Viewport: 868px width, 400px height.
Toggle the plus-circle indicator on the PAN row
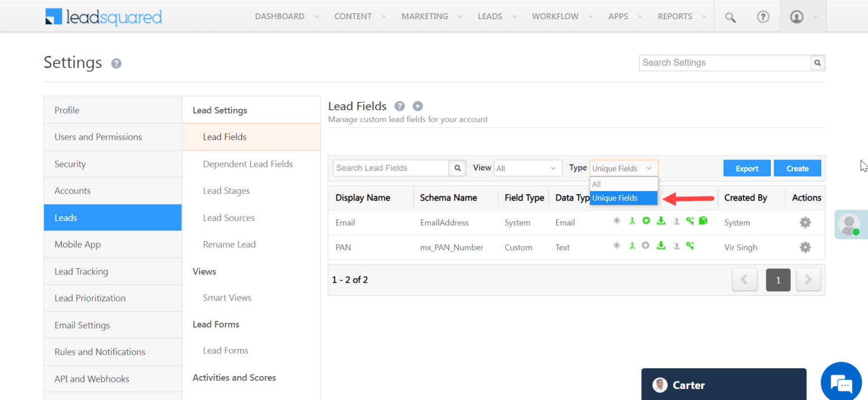point(646,246)
